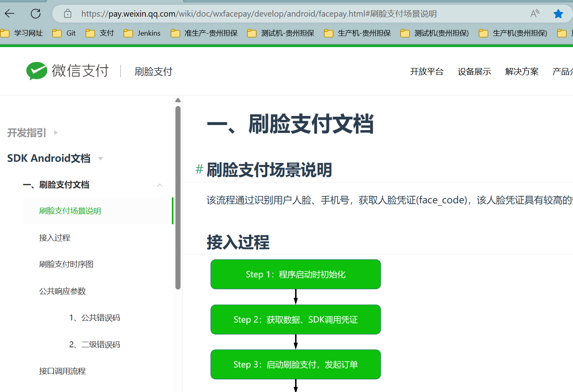Go back using the browser back arrow
The image size is (573, 392).
pyautogui.click(x=10, y=14)
